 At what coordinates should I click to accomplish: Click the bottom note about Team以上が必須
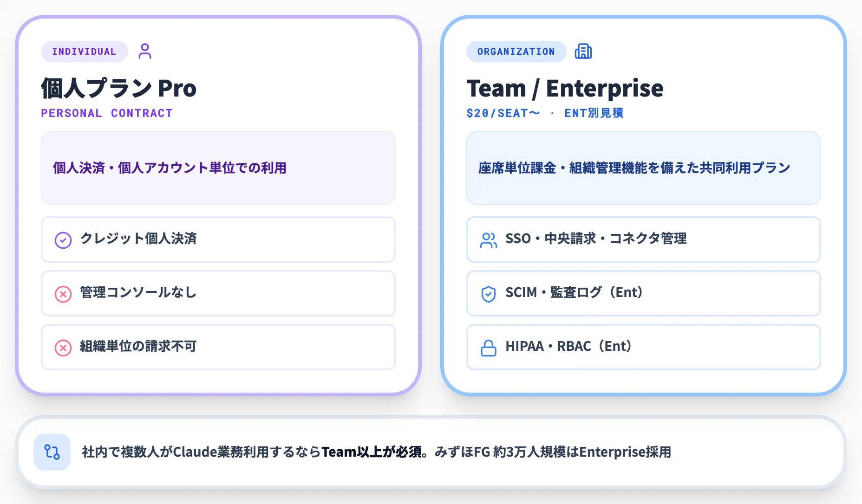click(x=377, y=452)
